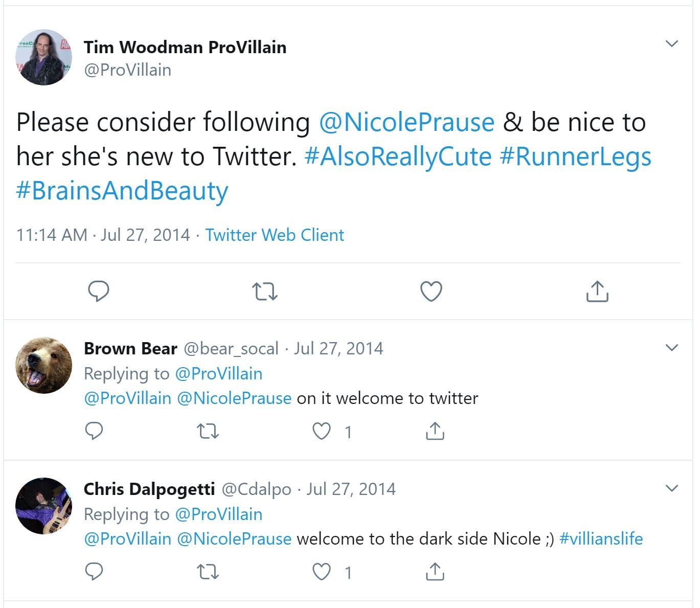
Task: Reply to Brown Bear's tweet
Action: coord(94,431)
